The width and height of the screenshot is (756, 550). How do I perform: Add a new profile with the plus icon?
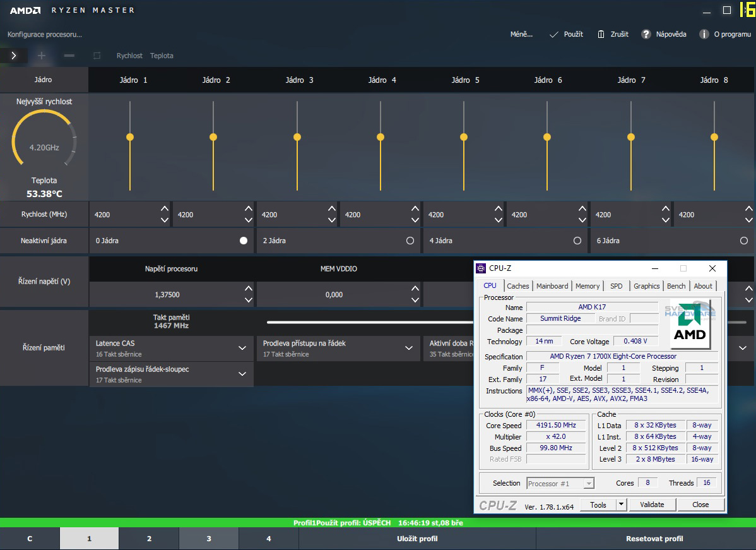(x=41, y=56)
